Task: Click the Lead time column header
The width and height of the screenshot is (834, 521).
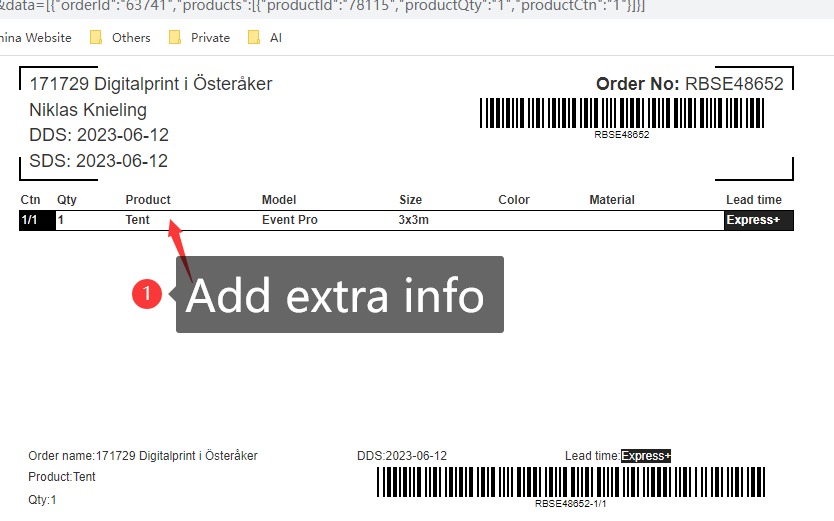Action: pyautogui.click(x=753, y=200)
